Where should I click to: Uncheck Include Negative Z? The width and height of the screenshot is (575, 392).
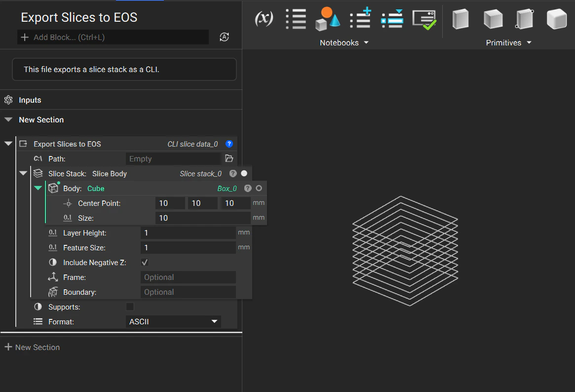[x=145, y=262]
